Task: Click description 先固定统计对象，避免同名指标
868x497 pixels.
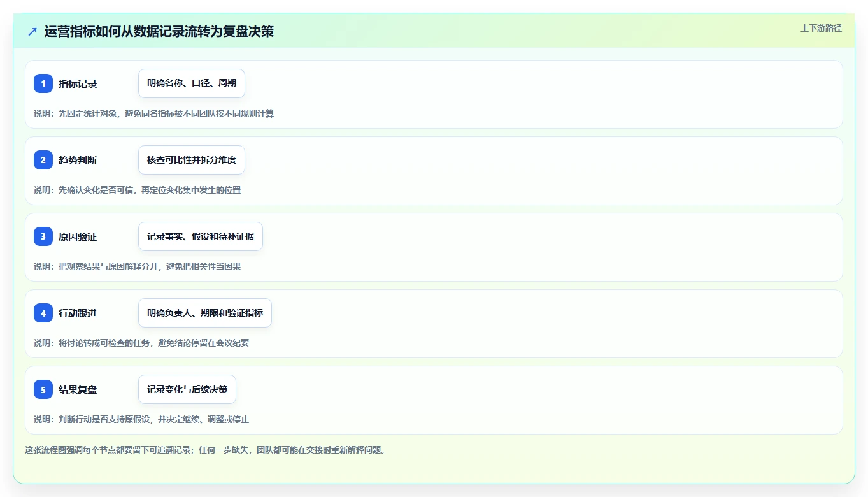Action: [154, 113]
